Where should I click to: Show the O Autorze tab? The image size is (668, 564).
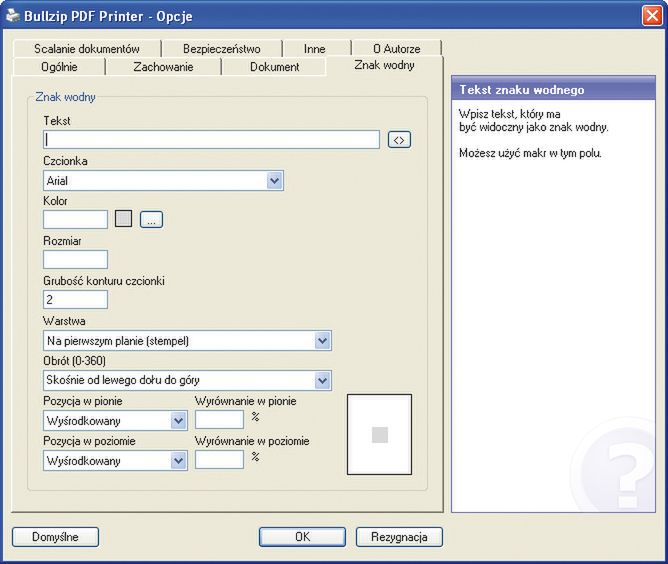click(397, 49)
